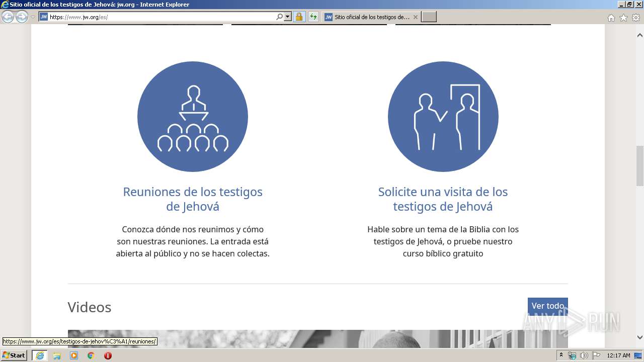Viewport: 644px width, 362px height.
Task: Click the browser Forward arrow button
Action: pyautogui.click(x=22, y=17)
